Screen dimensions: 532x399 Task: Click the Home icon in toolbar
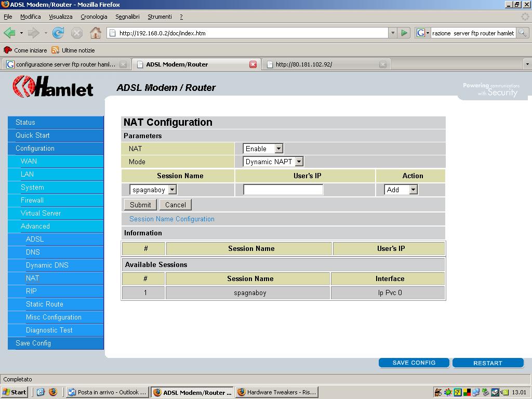(x=95, y=33)
